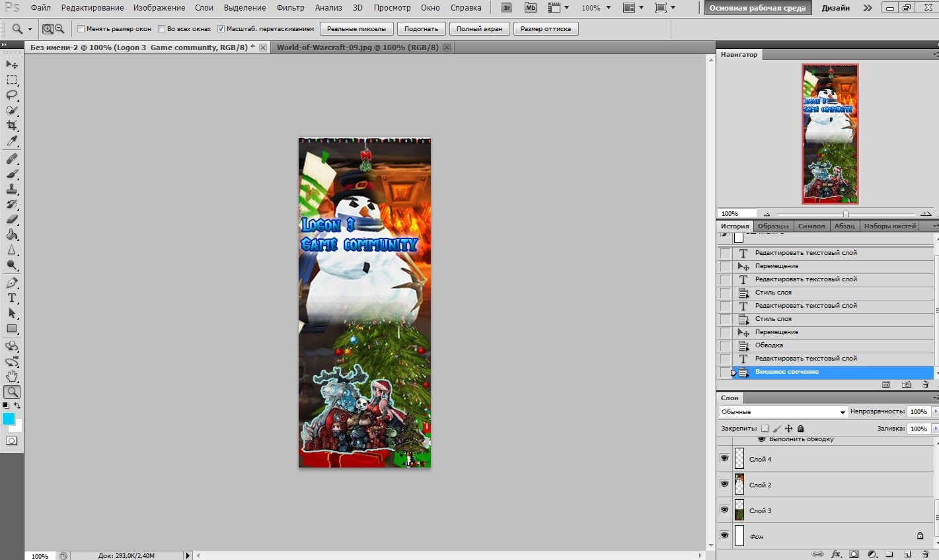
Task: Hide the 'Слой 4' layer
Action: (x=725, y=458)
